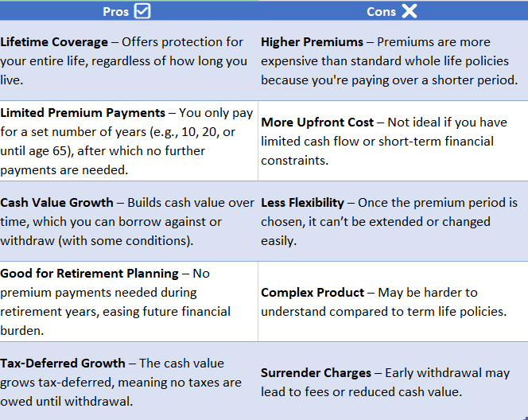Select the More Upfront Cost cell
The width and height of the screenshot is (528, 420).
[x=393, y=141]
